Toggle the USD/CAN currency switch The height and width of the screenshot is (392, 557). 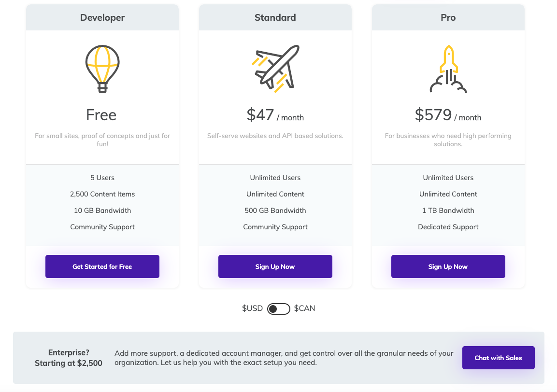pyautogui.click(x=278, y=308)
